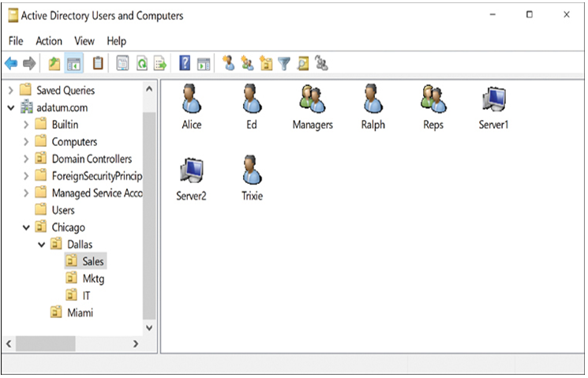This screenshot has height=378, width=588.
Task: Open the Help menu
Action: point(116,41)
